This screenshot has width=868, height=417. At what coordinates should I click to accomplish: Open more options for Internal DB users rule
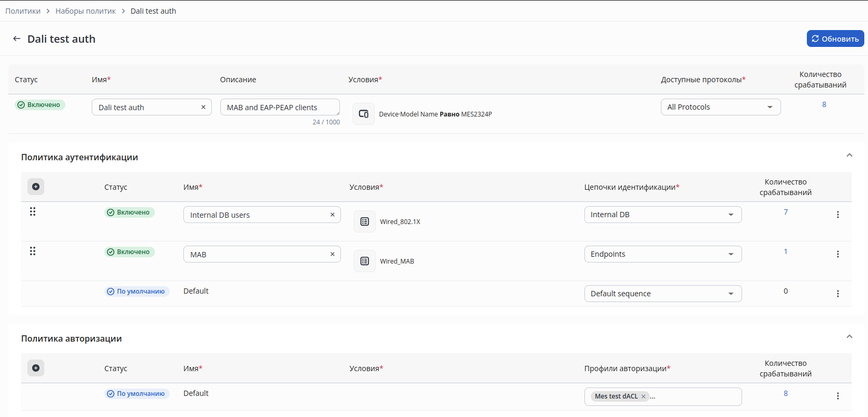point(838,215)
